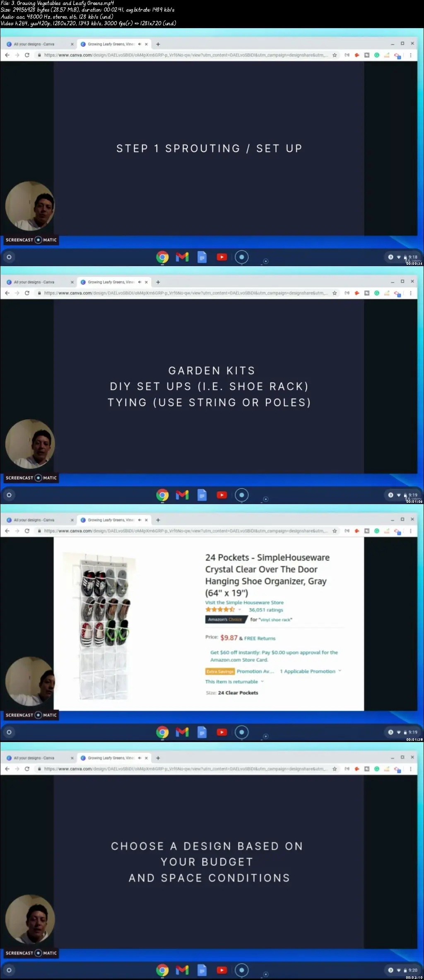424x980 pixels.
Task: Click the launcher circle in the Choose a Design frame
Action: pyautogui.click(x=9, y=970)
